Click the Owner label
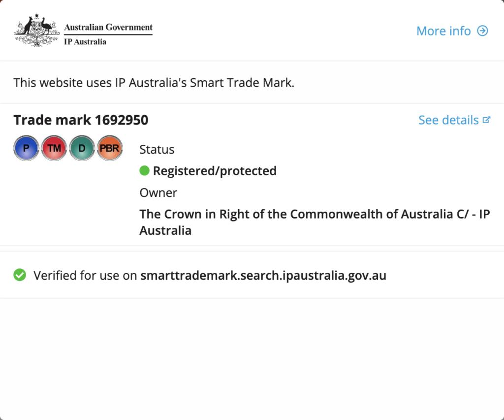504x420 pixels. point(158,193)
